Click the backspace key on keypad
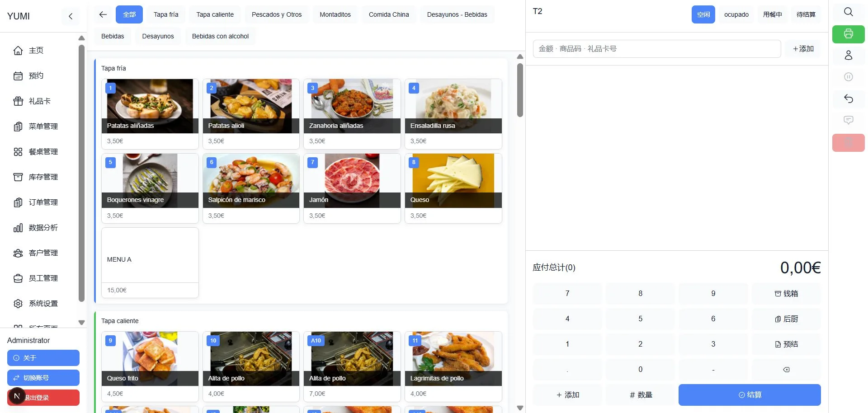 click(x=786, y=370)
